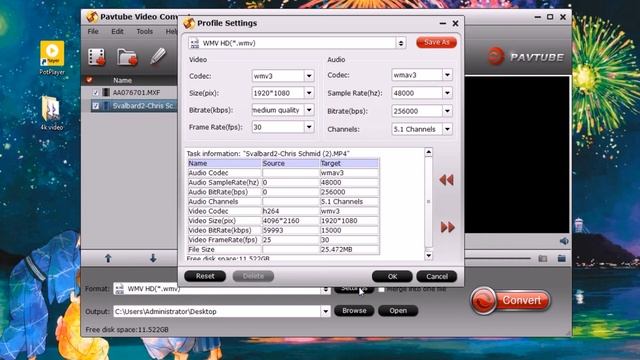Open the audio Bitrate(bps) dropdown
This screenshot has height=360, width=640.
447,111
